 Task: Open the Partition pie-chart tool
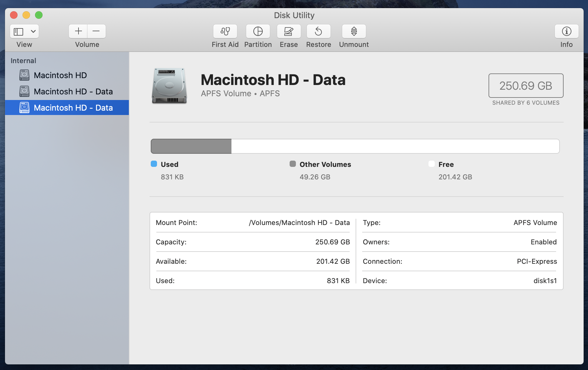[x=258, y=31]
